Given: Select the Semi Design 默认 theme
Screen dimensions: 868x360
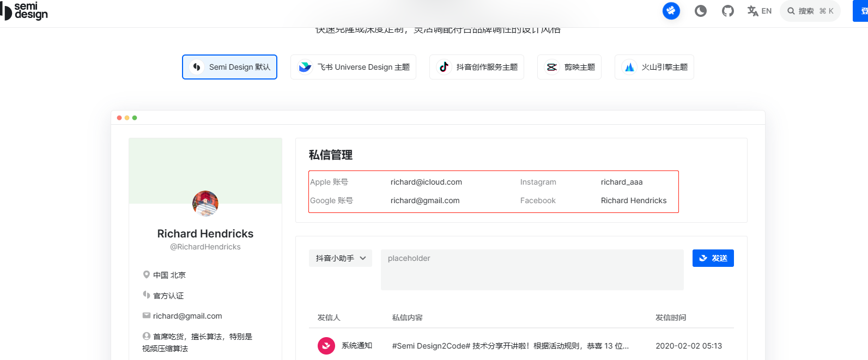Looking at the screenshot, I should pos(229,67).
